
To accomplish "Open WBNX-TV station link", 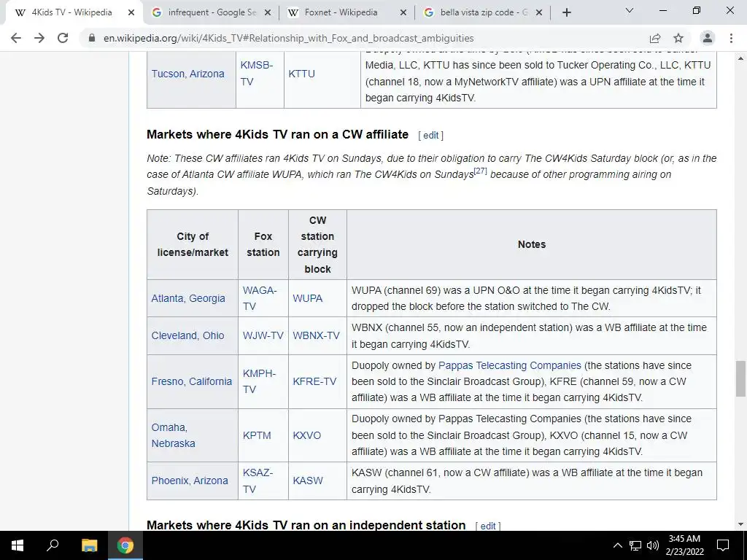I will (x=317, y=335).
